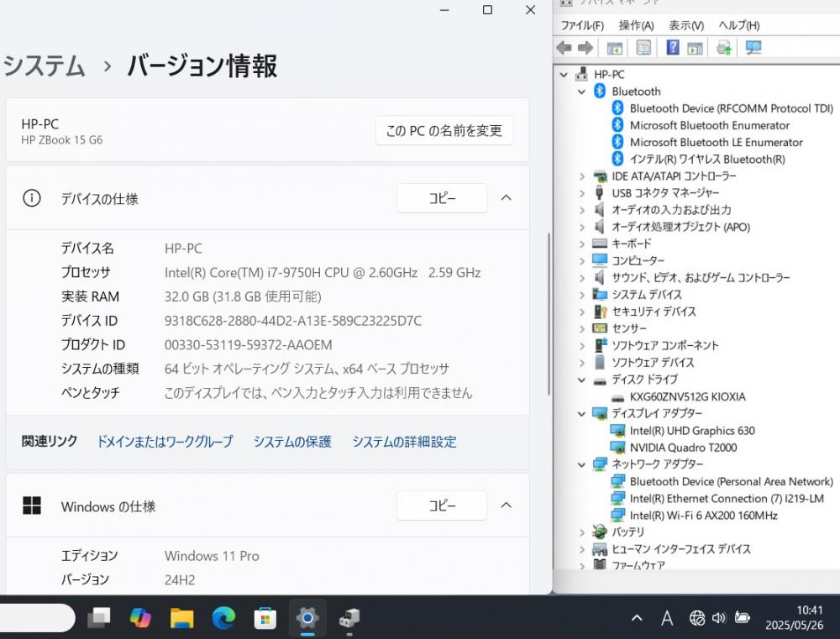Expand USB コネクタ マネージャー node
The width and height of the screenshot is (840, 639).
pyautogui.click(x=582, y=193)
